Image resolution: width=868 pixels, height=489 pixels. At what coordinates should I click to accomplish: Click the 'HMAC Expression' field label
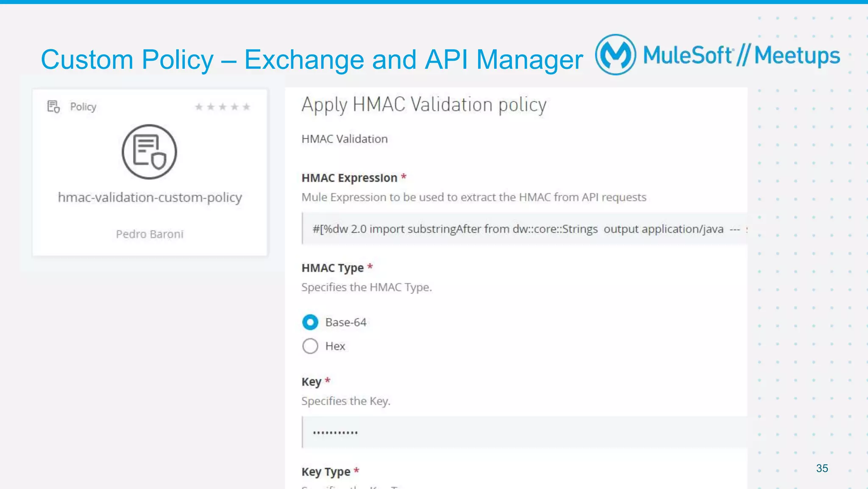349,178
